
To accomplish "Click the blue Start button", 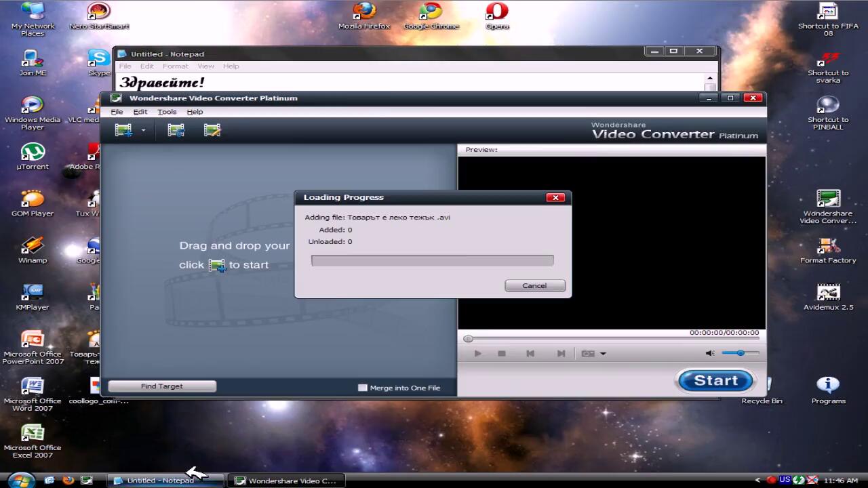I will click(x=715, y=381).
